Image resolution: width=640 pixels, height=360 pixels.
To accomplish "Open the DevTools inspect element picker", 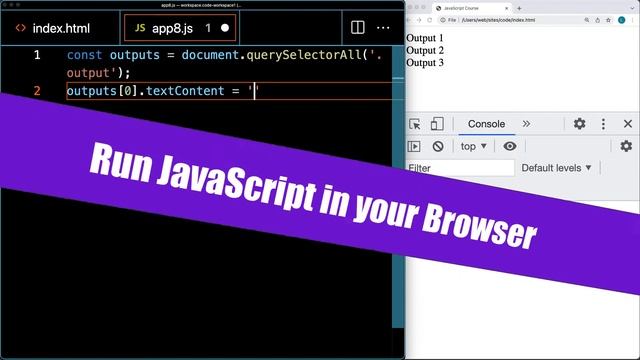I will pos(415,124).
